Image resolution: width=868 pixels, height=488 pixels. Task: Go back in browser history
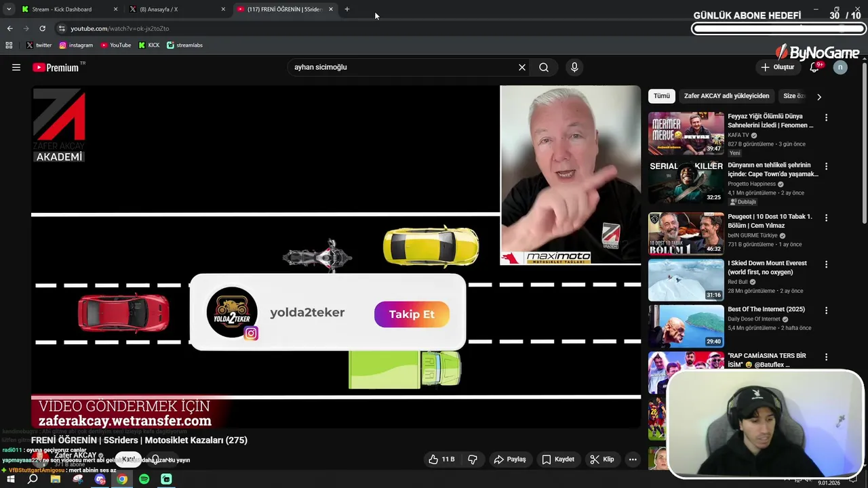(x=9, y=28)
